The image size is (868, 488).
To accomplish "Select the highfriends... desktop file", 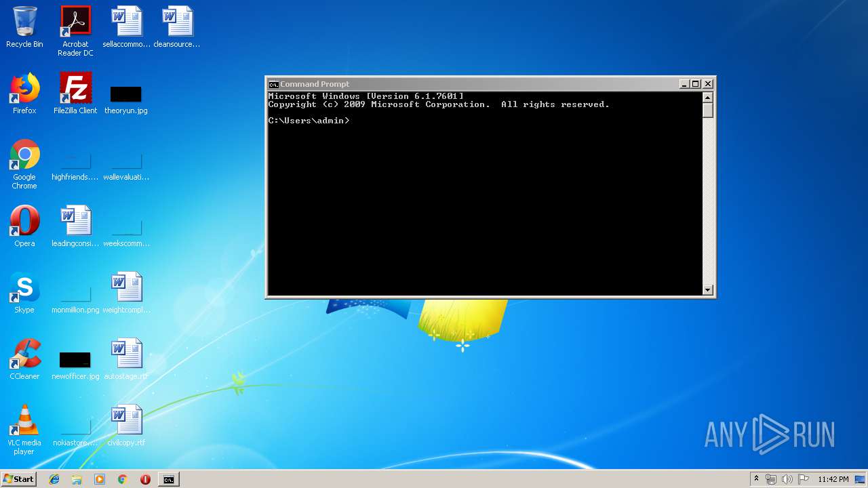I will coord(75,167).
